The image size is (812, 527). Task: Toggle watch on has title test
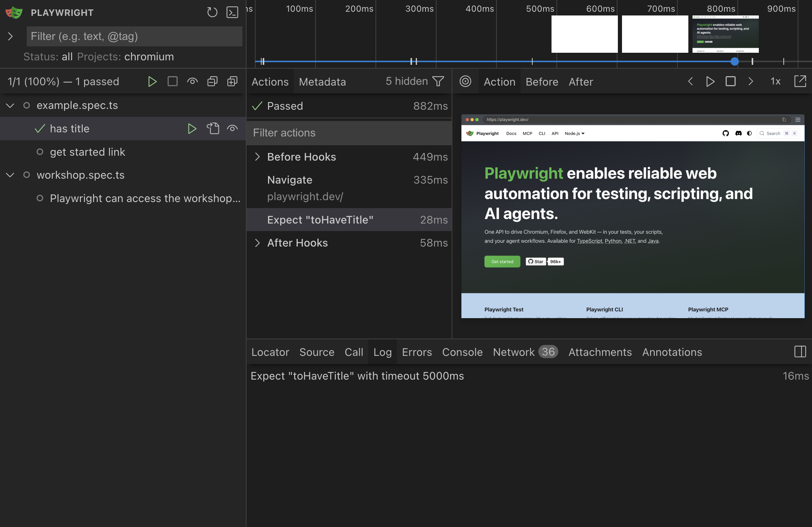tap(233, 129)
